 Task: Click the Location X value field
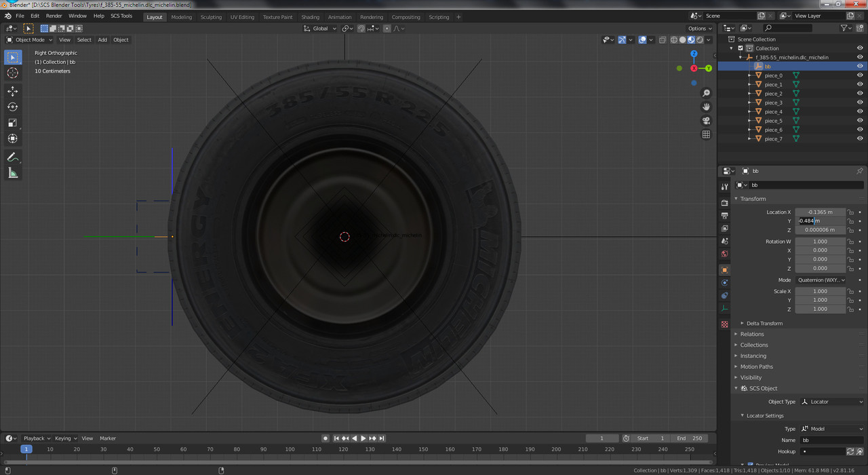click(821, 212)
